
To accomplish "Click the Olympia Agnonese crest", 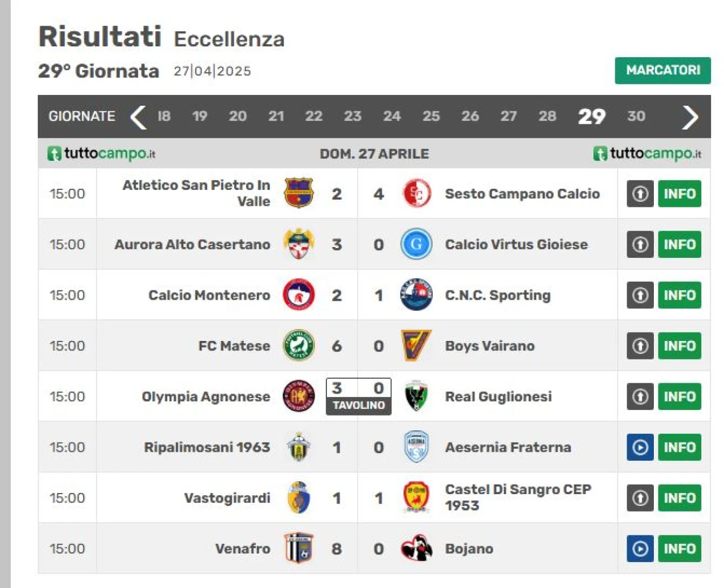I will coord(299,396).
